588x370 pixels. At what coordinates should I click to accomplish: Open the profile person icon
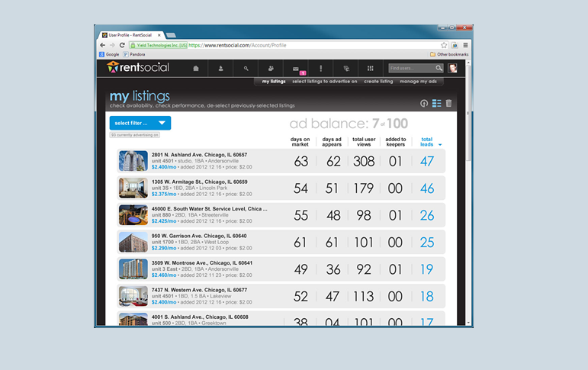click(x=220, y=69)
